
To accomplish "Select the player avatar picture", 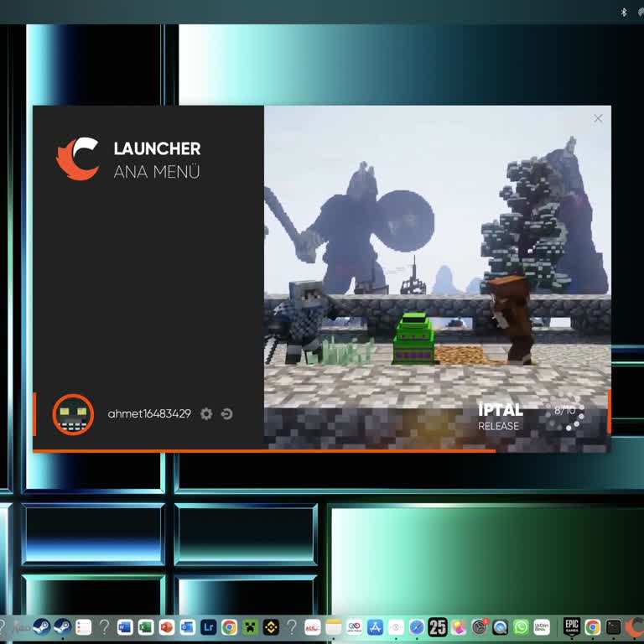I will click(x=73, y=414).
